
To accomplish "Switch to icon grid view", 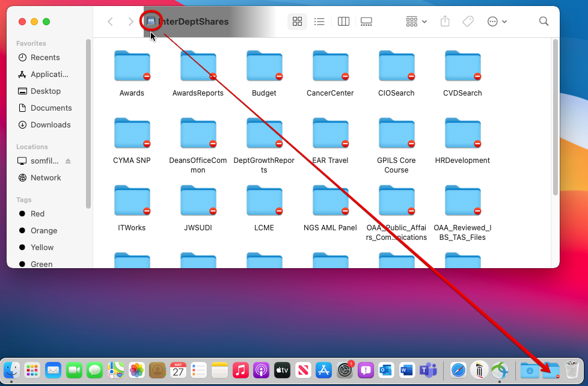I will pyautogui.click(x=297, y=22).
